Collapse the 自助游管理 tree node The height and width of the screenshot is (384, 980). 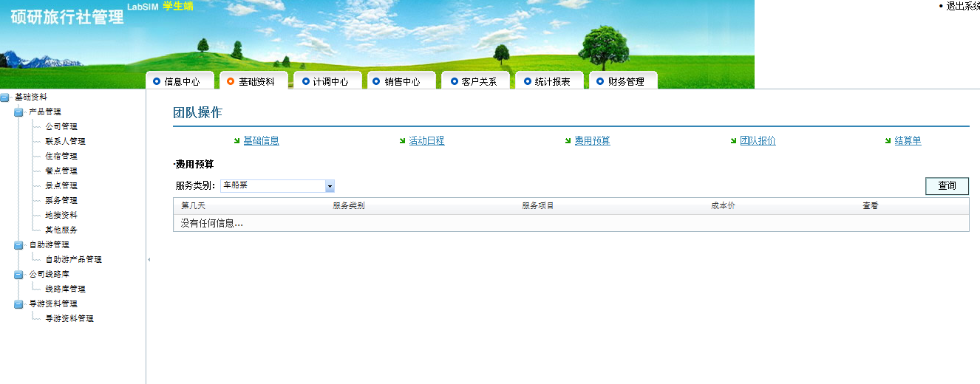[x=18, y=245]
